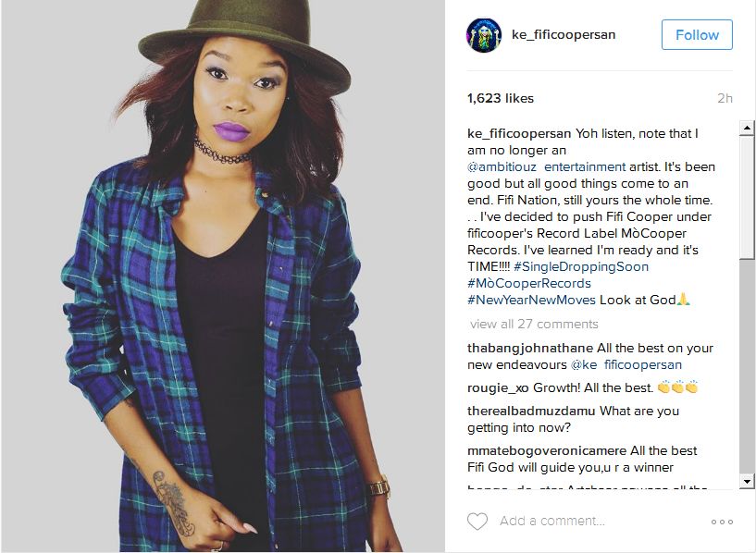Open thabangjohnathane commenter profile
The height and width of the screenshot is (553, 756).
530,349
